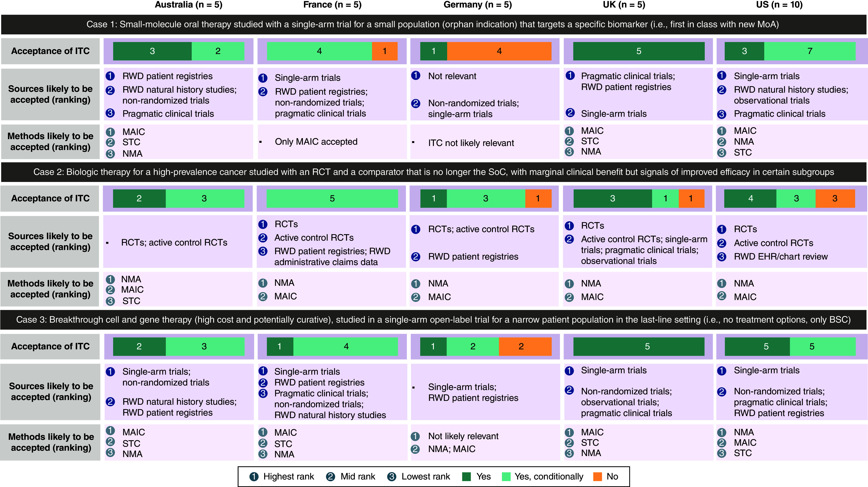Click Case 2 France light green bar labeled 5
This screenshot has height=487, width=868.
pyautogui.click(x=332, y=199)
